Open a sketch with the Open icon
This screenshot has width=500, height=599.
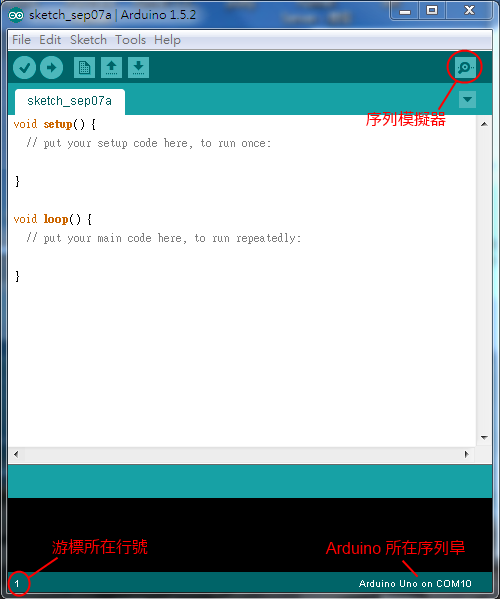tap(112, 68)
